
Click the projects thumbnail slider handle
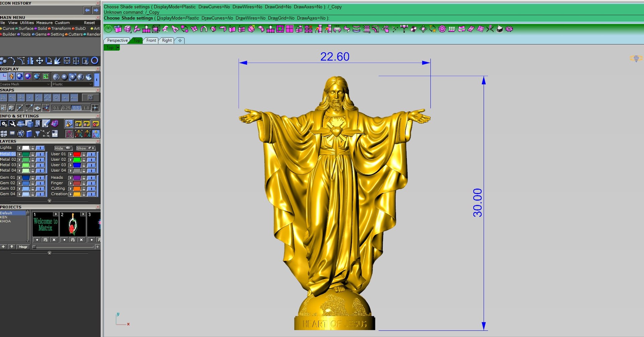[34, 247]
